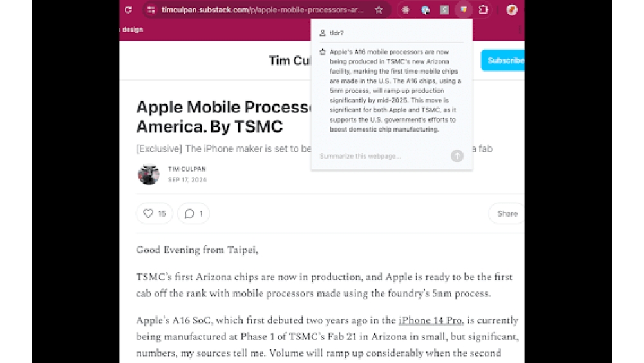The image size is (644, 363).
Task: Open comments via the speech bubble button
Action: [x=193, y=213]
